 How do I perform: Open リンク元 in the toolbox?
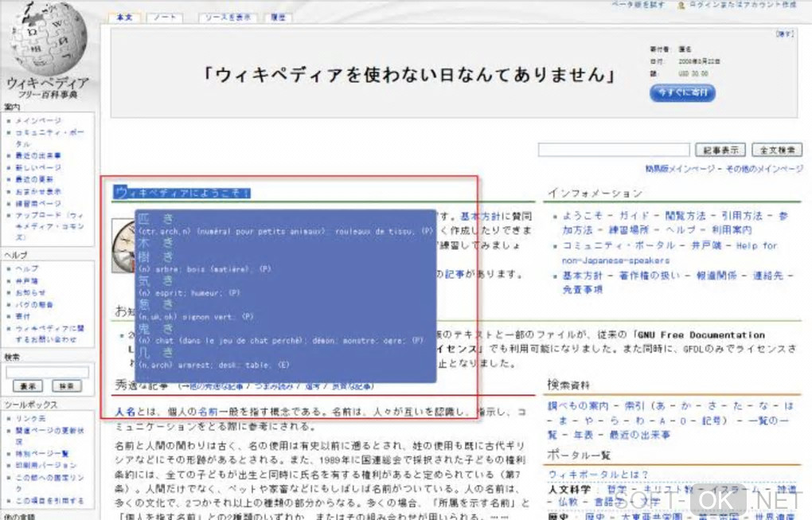click(30, 418)
